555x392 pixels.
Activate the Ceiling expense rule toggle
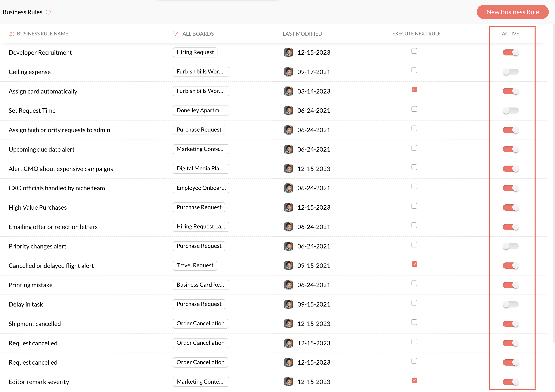pos(511,72)
